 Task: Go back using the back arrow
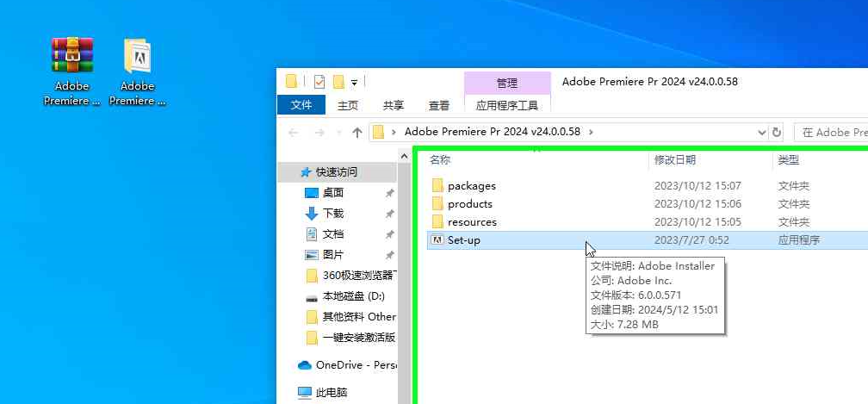[x=294, y=133]
